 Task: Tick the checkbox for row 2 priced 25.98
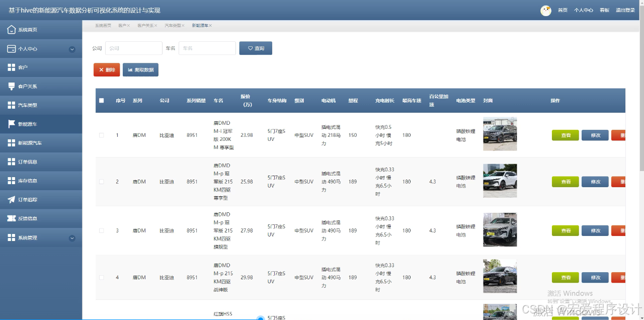(101, 182)
